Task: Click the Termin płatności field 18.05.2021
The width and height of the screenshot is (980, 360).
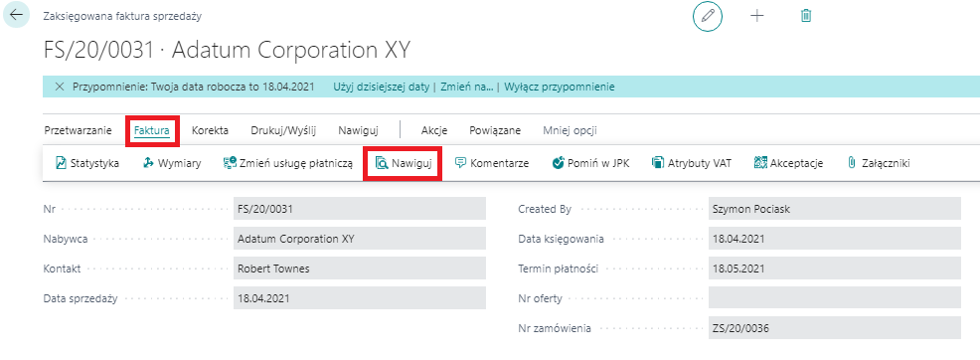Action: coord(834,269)
